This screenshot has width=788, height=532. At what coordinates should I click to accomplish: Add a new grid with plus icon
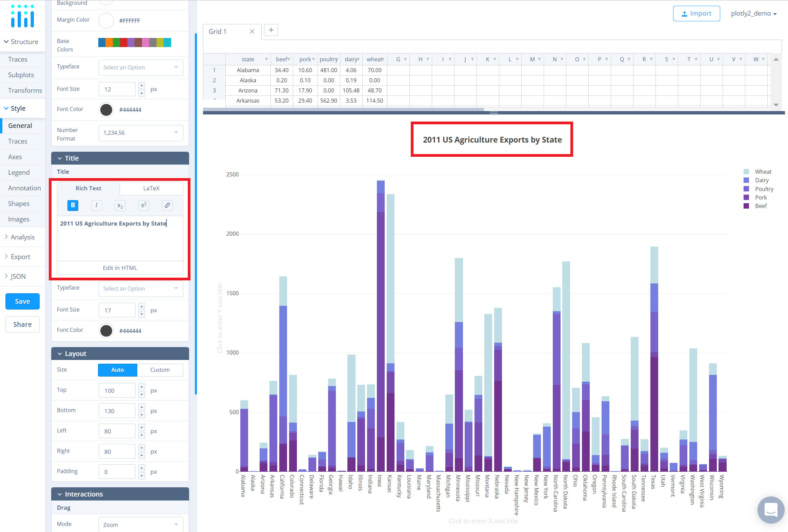coord(271,30)
